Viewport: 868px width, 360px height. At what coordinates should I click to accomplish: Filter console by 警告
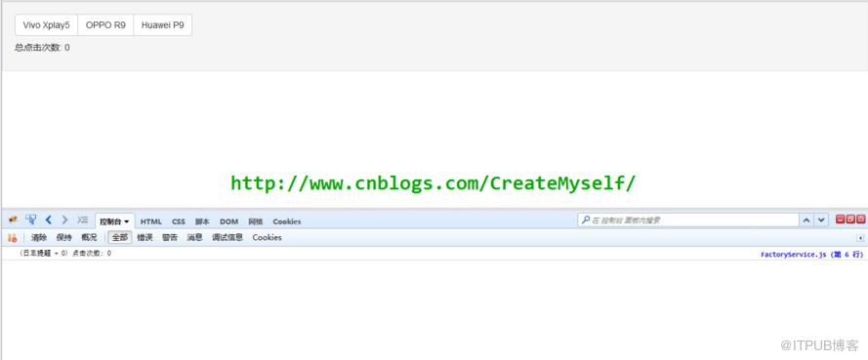pyautogui.click(x=170, y=238)
